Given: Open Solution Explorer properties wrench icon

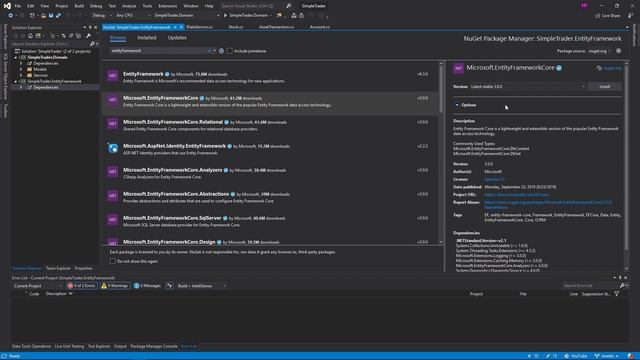Looking at the screenshot, I should click(88, 36).
